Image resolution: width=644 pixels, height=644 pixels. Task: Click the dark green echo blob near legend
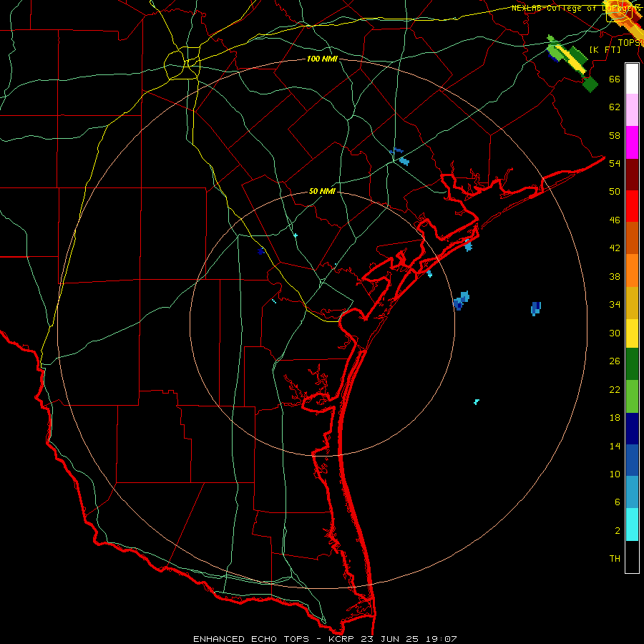(590, 84)
